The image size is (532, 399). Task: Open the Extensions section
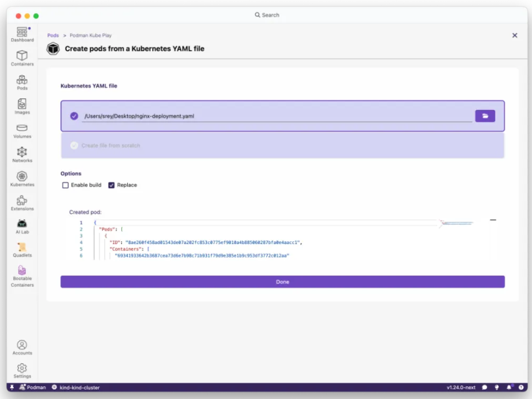coord(22,203)
